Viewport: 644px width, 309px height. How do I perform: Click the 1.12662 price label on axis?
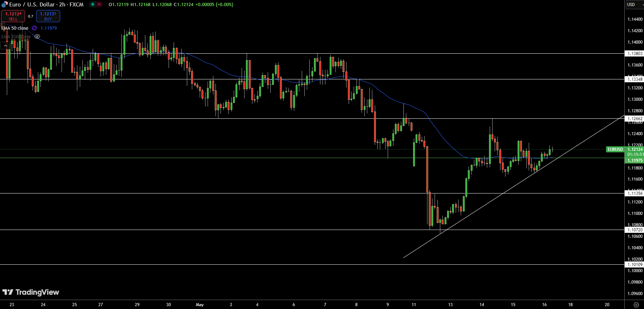point(634,118)
